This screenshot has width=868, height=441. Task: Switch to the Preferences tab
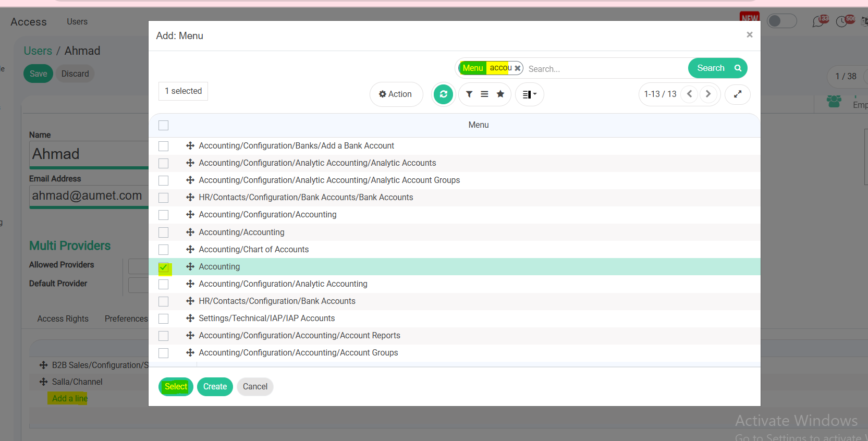[x=126, y=319]
